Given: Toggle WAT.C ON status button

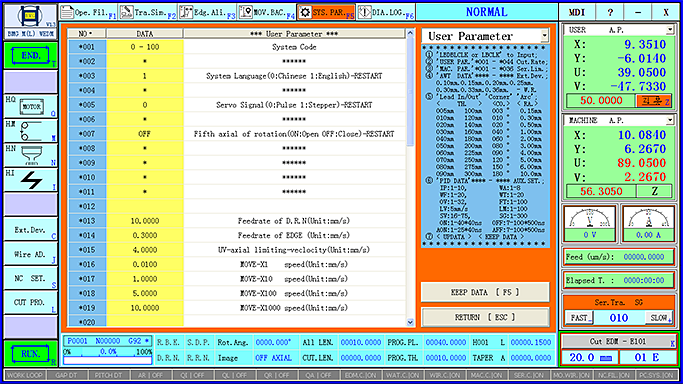Looking at the screenshot, I should (x=403, y=375).
